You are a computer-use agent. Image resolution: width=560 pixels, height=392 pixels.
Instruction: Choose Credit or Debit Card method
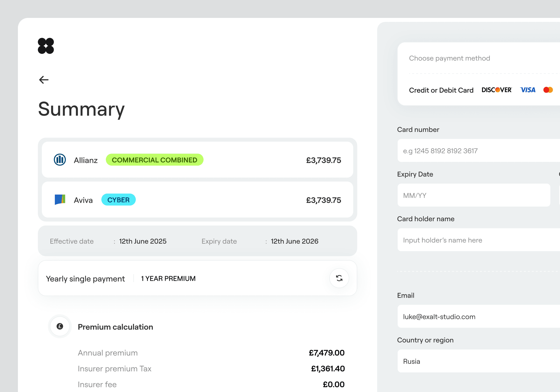tap(441, 90)
